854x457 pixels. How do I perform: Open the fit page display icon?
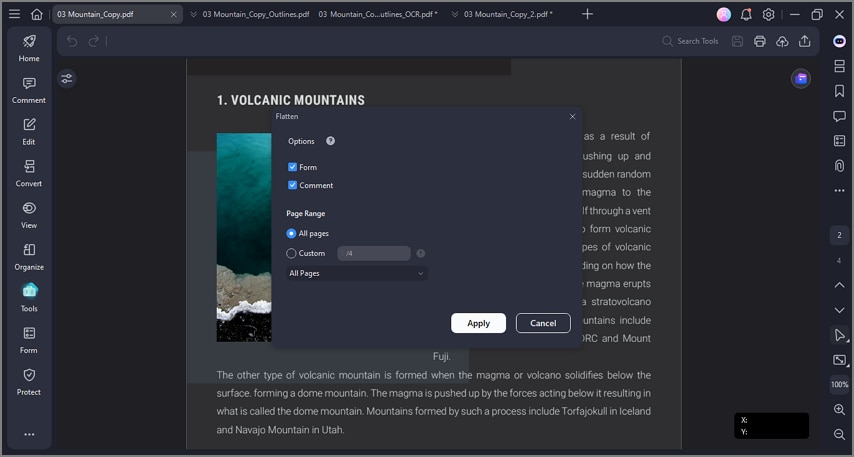(839, 360)
